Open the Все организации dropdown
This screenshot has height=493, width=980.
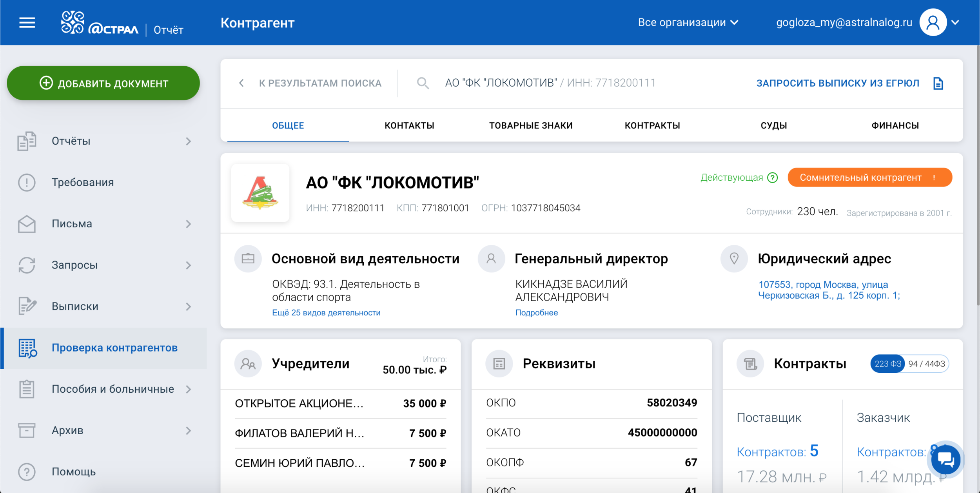click(688, 23)
